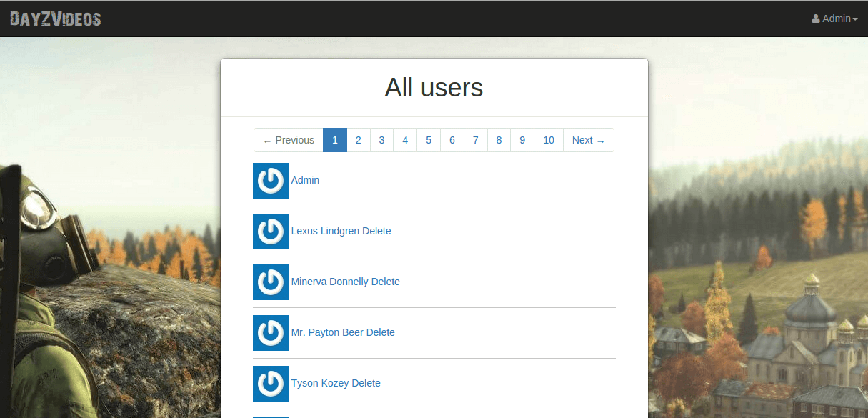Viewport: 868px width, 418px height.
Task: Click Mr. Payton Beer's avatar image
Action: pyautogui.click(x=271, y=333)
